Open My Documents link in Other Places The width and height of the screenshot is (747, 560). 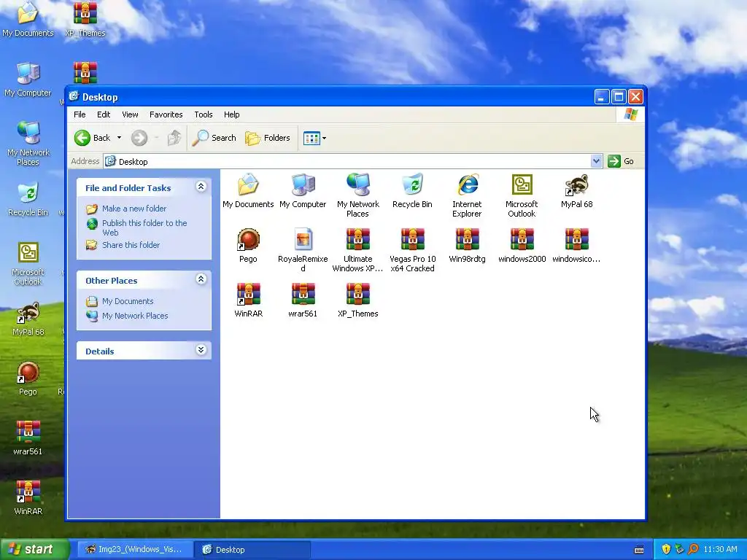pyautogui.click(x=128, y=301)
